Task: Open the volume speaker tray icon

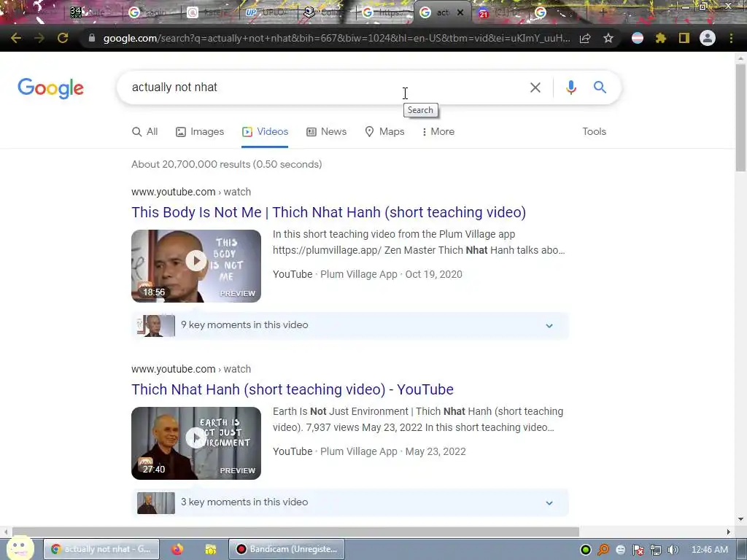Action: point(673,550)
